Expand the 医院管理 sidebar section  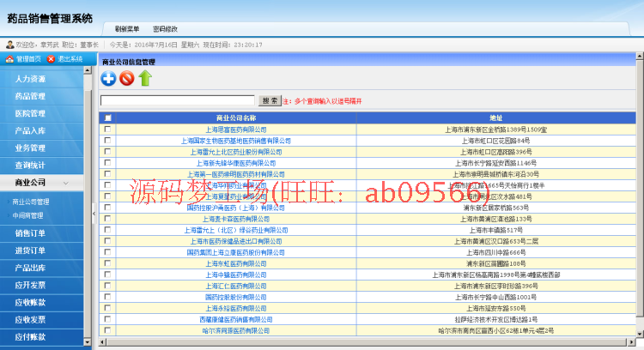[x=41, y=113]
